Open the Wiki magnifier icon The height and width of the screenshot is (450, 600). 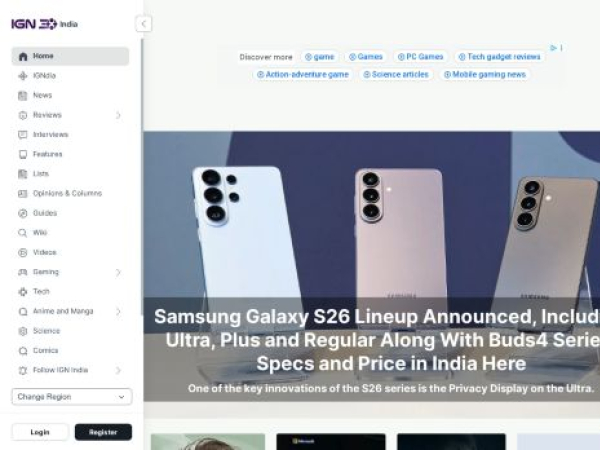[23, 233]
